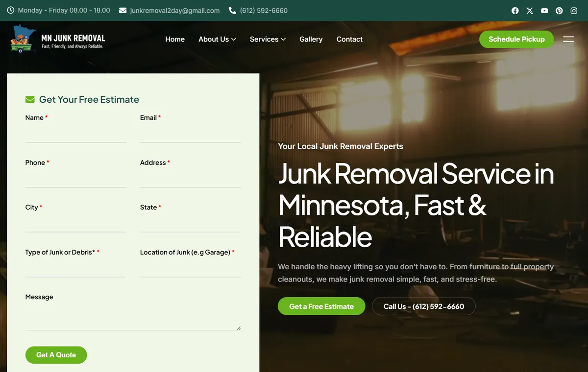Click the Junk Removal Service in Minnesota headline

416,205
